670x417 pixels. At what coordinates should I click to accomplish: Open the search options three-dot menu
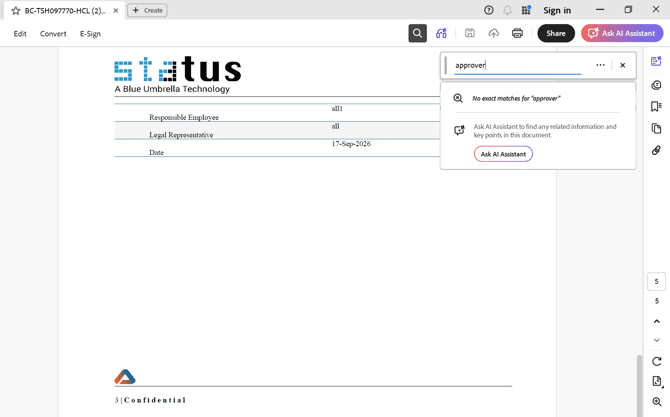tap(600, 65)
